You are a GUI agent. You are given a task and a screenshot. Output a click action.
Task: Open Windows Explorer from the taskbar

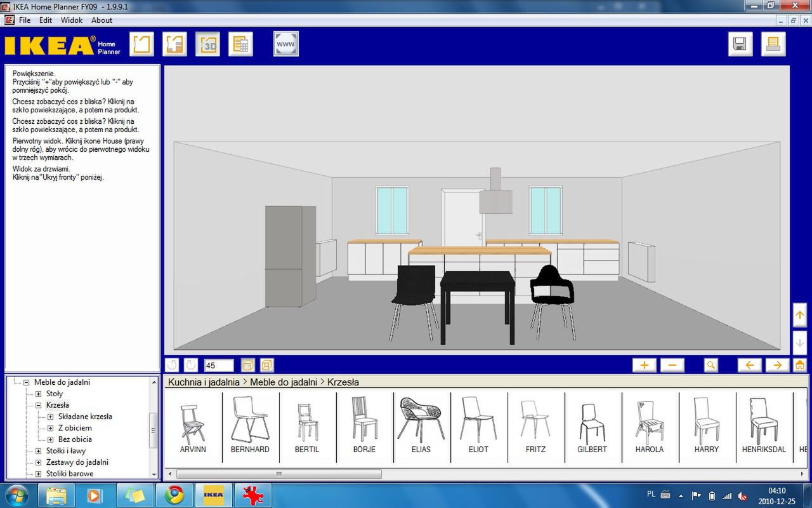point(56,495)
